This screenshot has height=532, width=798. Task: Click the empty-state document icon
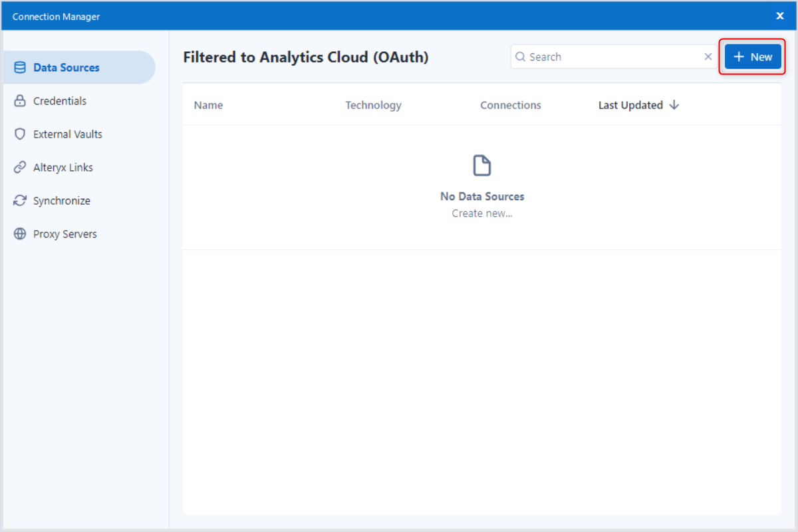click(482, 166)
